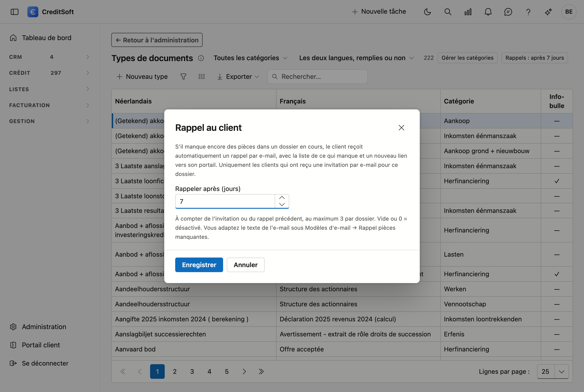Increase reminder days with up arrow
This screenshot has height=392, width=584.
point(282,198)
